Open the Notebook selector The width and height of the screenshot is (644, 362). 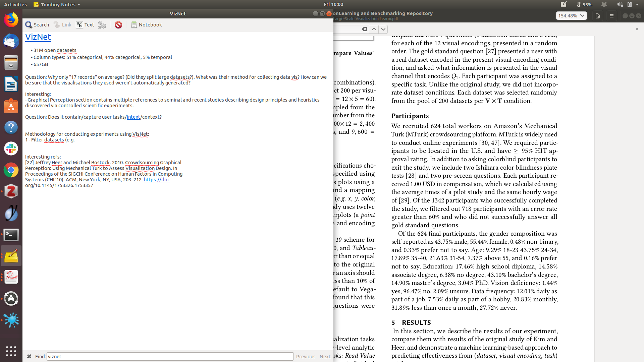(x=146, y=25)
